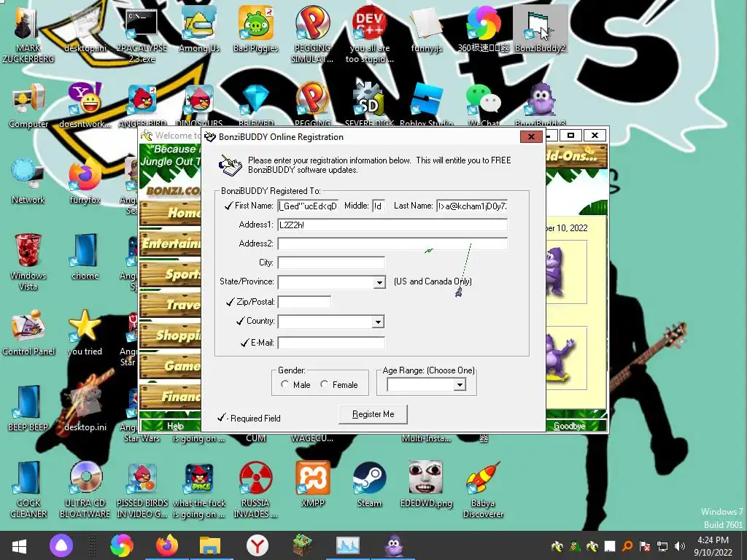Viewport: 747px width, 560px height.
Task: Click into the First Name field
Action: [309, 206]
